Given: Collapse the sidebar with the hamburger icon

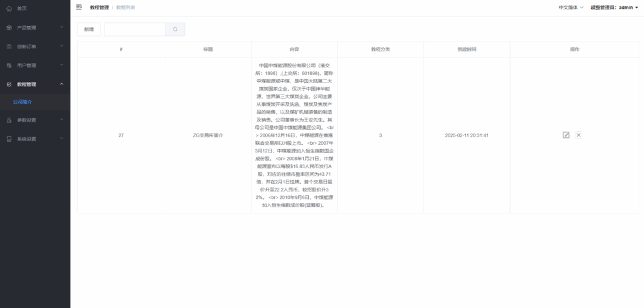Looking at the screenshot, I should (x=79, y=7).
